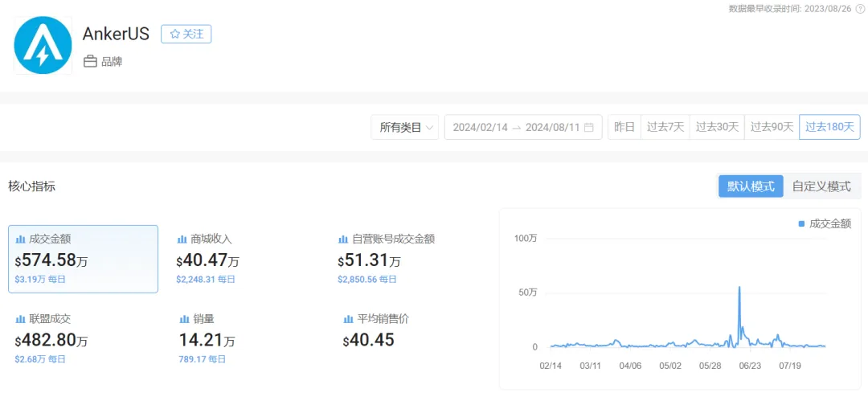The image size is (868, 397).
Task: Open the start date 2024/02/14 picker
Action: [x=480, y=127]
